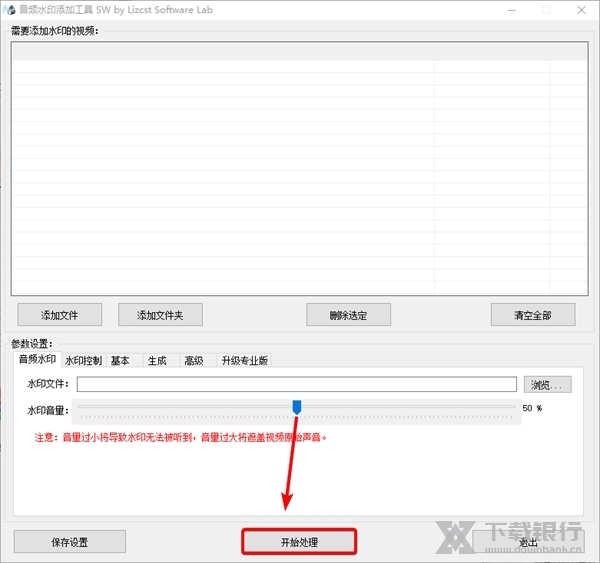
Task: Click the 清空全部 button
Action: [533, 315]
